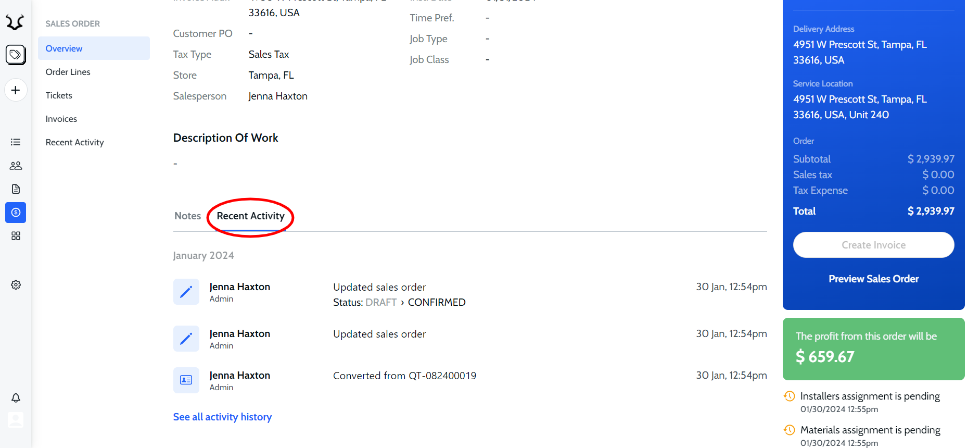The image size is (980, 448).
Task: Open Order Lines in the sidebar
Action: click(68, 72)
